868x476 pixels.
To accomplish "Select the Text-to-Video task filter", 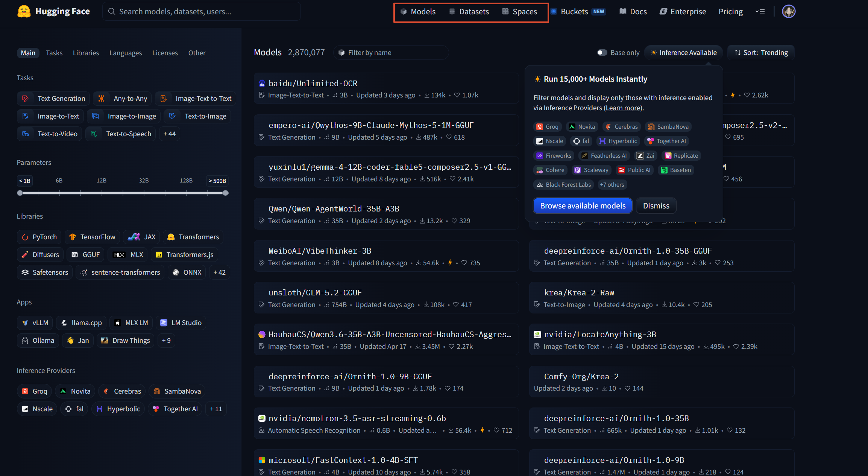I will [x=50, y=134].
